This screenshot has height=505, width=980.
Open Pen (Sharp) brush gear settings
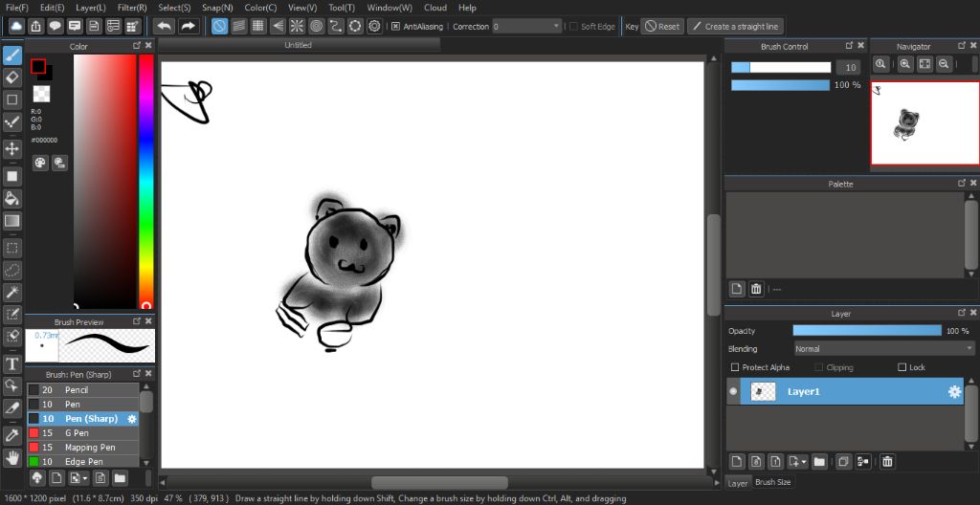tap(132, 419)
